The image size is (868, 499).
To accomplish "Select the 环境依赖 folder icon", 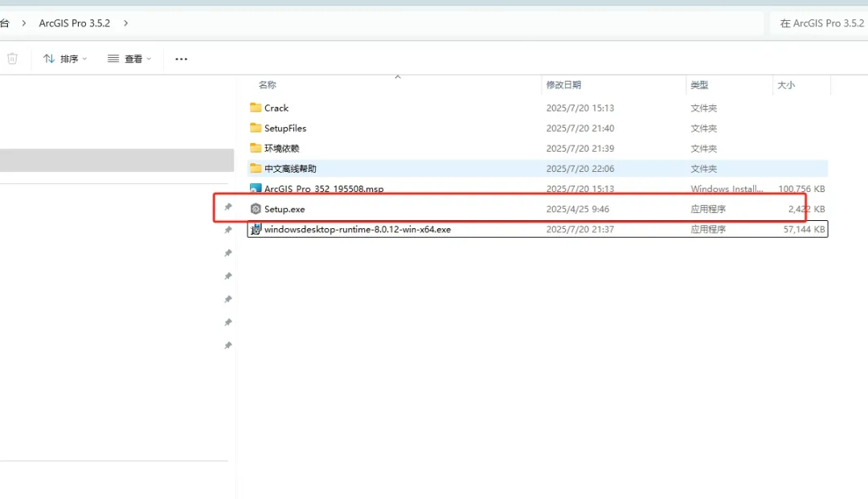I will [256, 148].
